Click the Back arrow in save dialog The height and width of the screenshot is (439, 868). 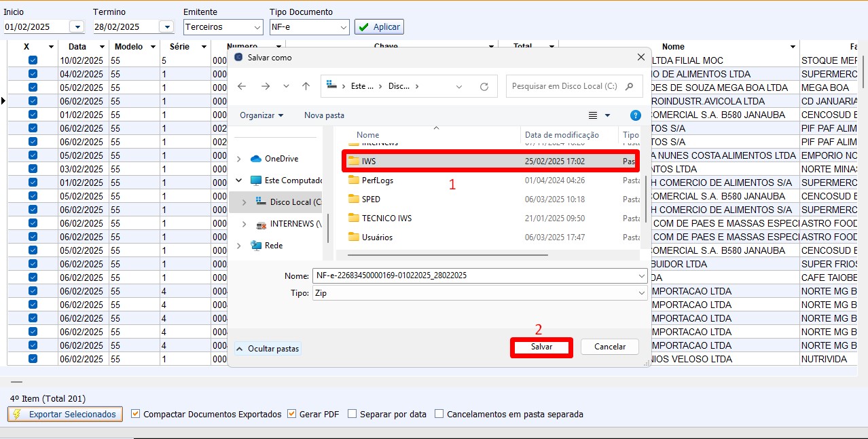pyautogui.click(x=242, y=86)
